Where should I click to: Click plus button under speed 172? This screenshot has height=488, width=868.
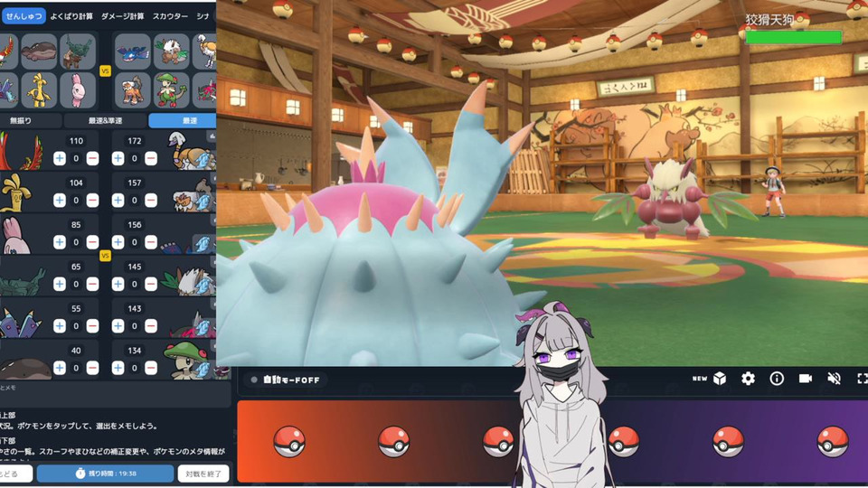(118, 159)
